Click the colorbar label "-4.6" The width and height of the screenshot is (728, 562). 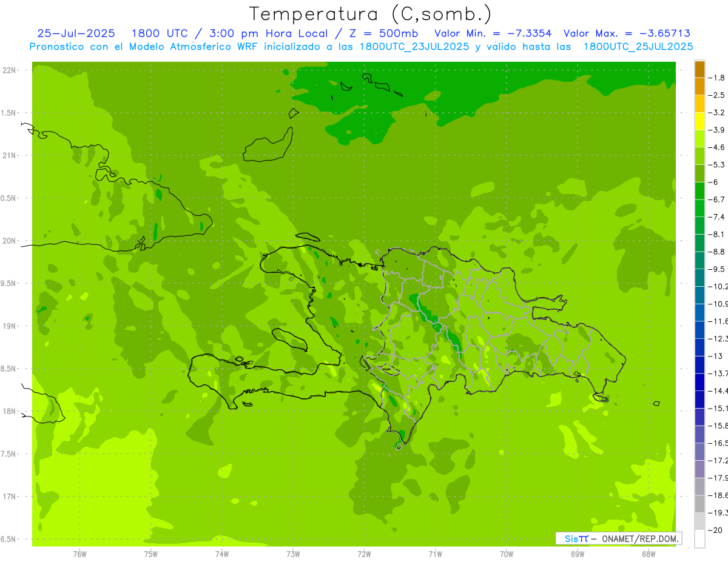pyautogui.click(x=717, y=147)
